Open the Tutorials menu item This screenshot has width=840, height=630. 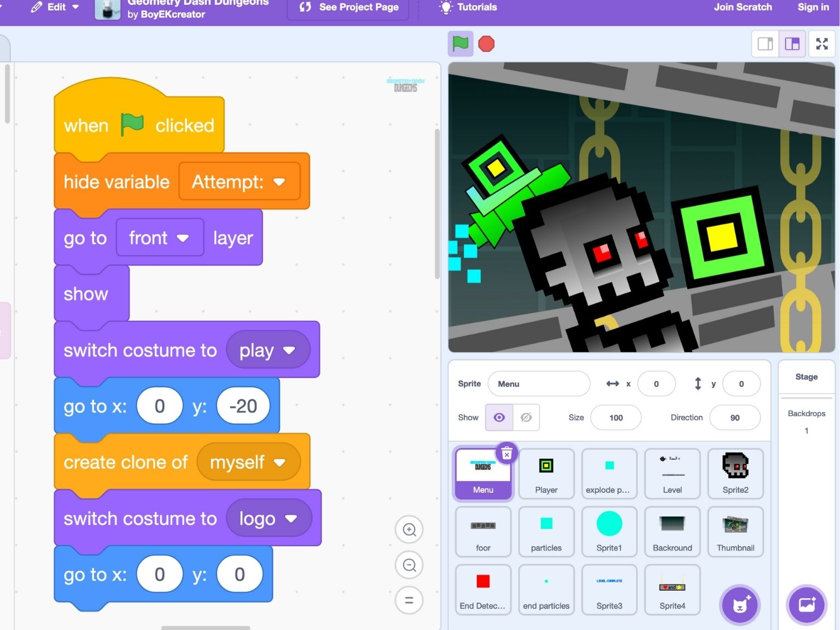click(468, 7)
